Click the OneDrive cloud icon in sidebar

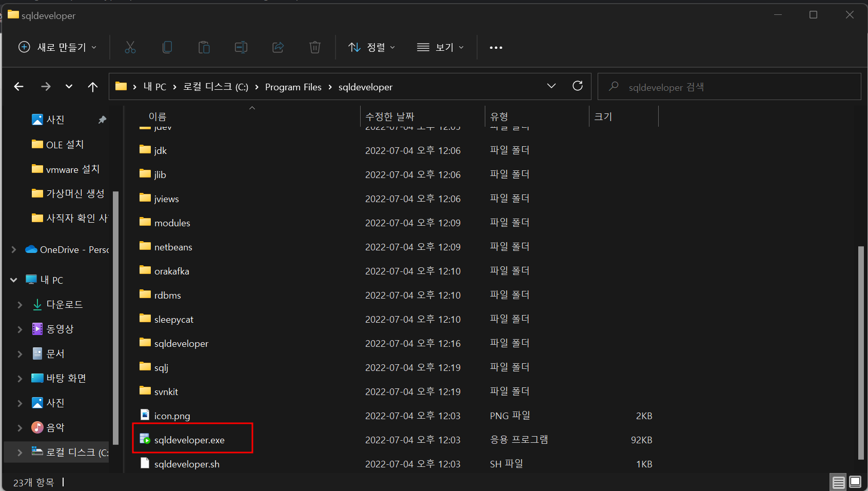[x=31, y=249]
